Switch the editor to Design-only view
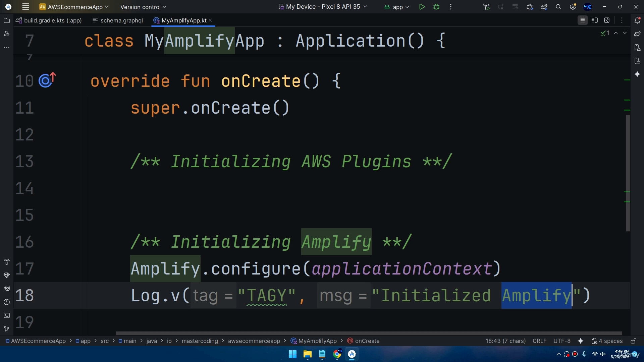Image resolution: width=644 pixels, height=362 pixels. click(x=607, y=20)
